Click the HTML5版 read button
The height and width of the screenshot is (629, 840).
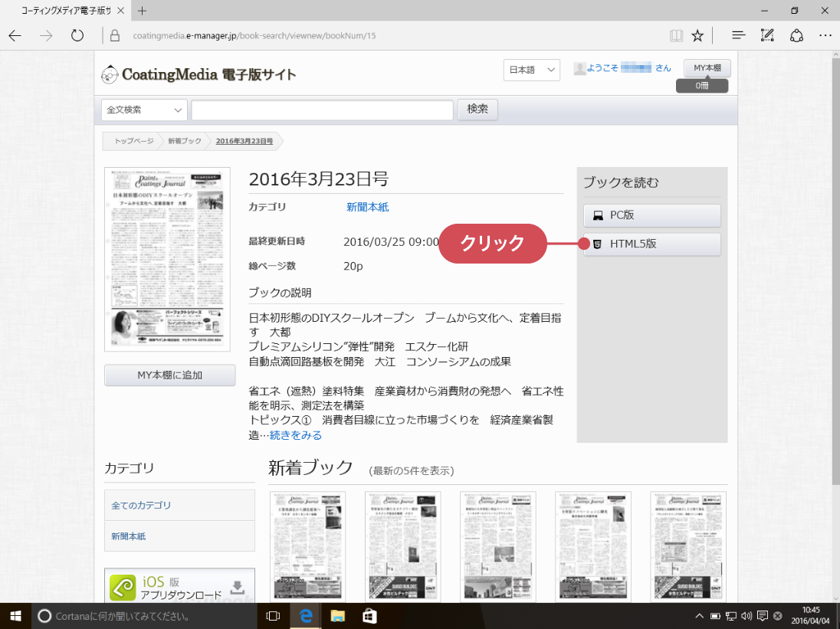(x=651, y=244)
